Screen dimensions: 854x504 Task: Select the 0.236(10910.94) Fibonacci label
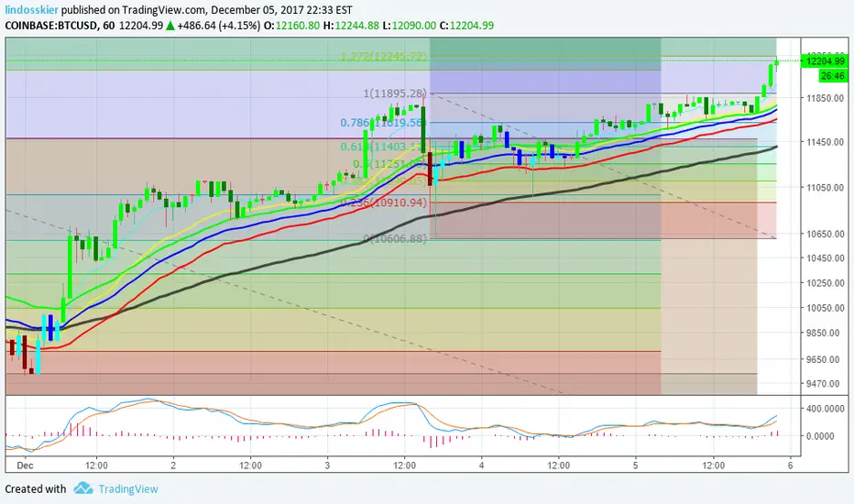point(384,203)
